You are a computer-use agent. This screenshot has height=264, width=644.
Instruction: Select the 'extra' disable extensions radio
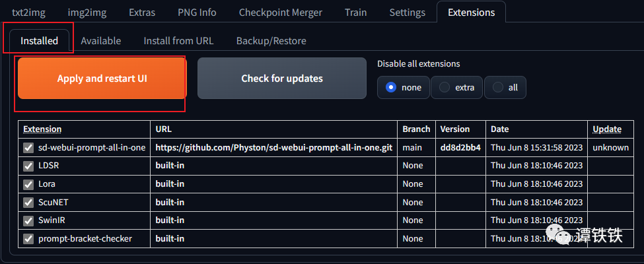(x=456, y=88)
